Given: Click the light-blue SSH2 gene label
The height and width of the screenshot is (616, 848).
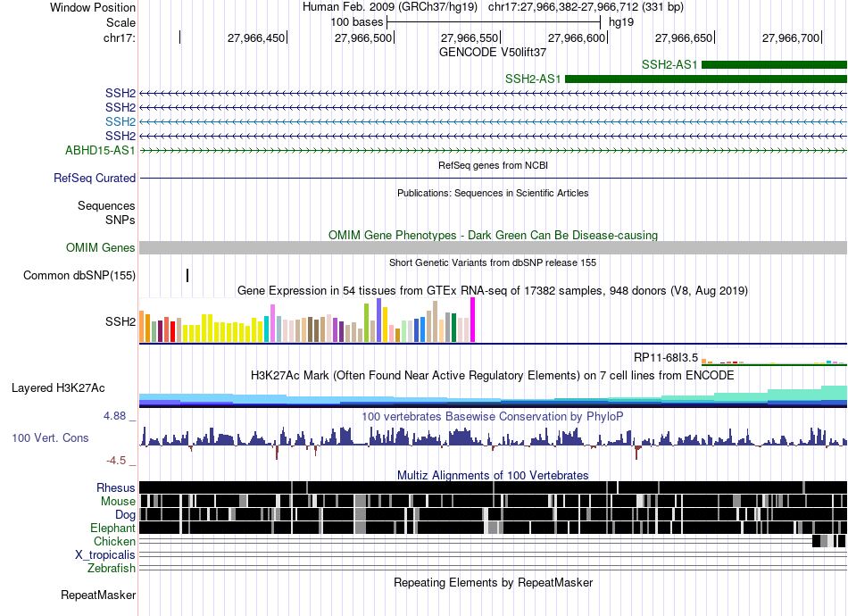Looking at the screenshot, I should coord(121,121).
